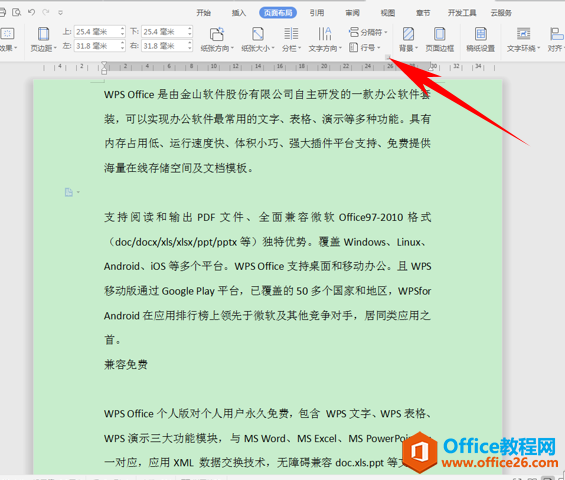Screen dimensions: 565x480
Task: Click the line starting '移动版通过 Google Play'
Action: (267, 291)
